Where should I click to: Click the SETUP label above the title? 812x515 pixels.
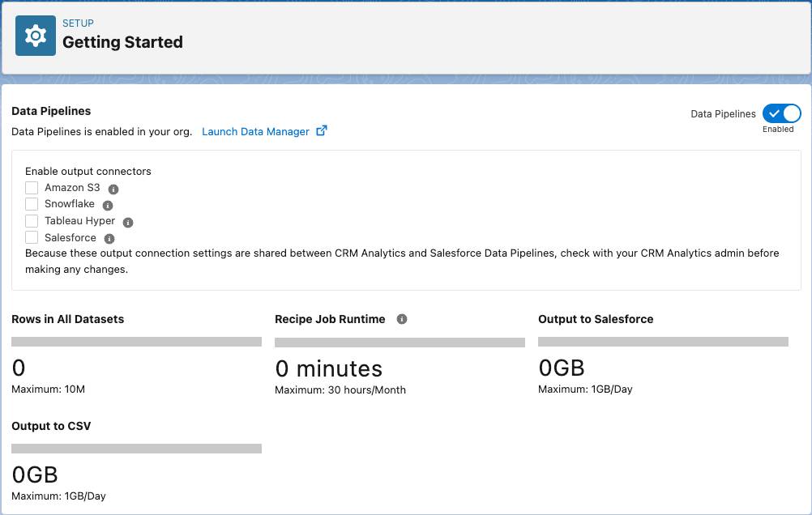click(x=78, y=23)
